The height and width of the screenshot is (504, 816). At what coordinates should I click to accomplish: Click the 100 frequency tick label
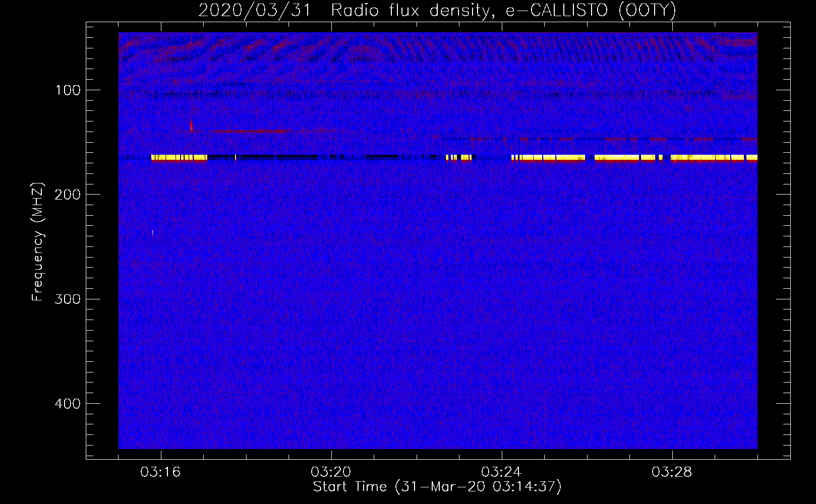68,90
